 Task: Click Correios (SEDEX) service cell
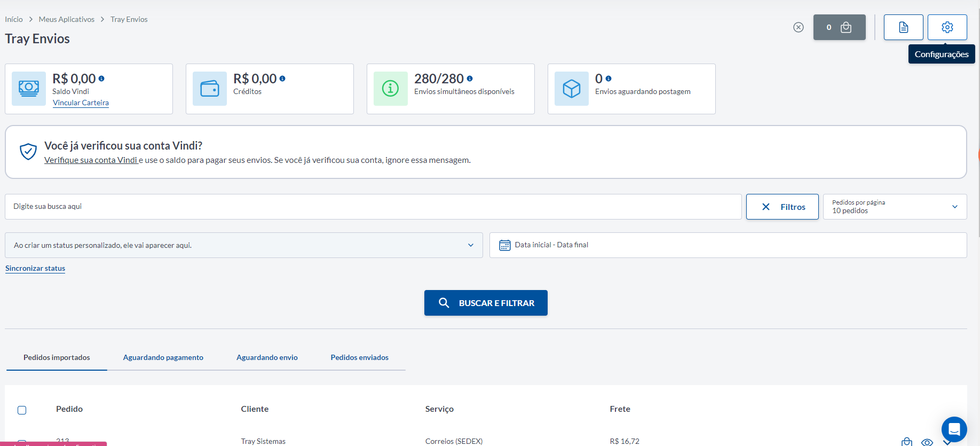click(454, 441)
